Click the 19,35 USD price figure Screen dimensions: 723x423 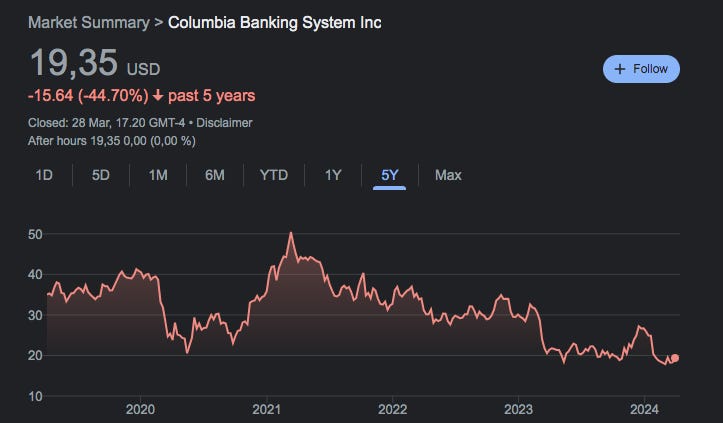pos(95,63)
